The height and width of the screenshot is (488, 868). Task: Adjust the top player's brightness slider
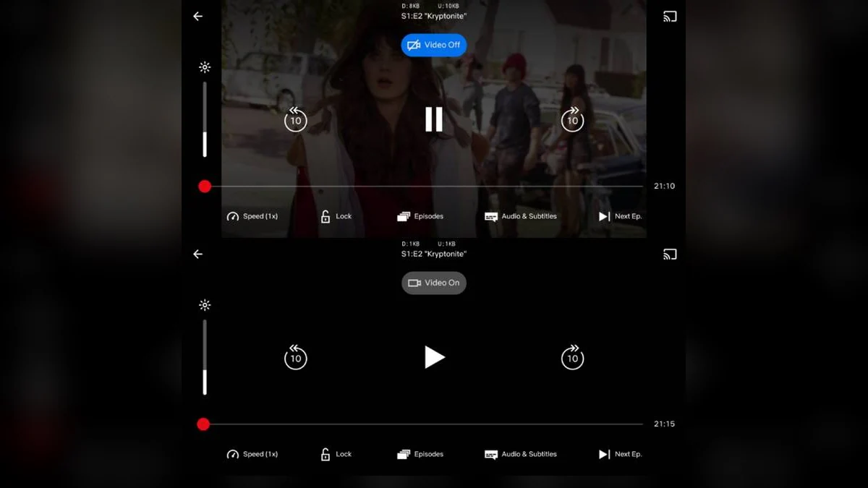[x=205, y=119]
